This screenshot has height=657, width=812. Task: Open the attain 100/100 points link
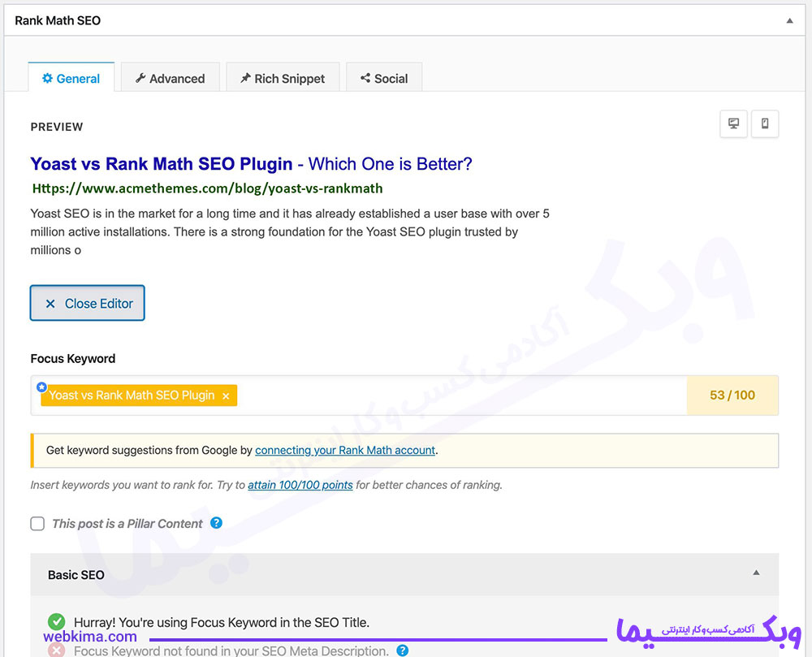300,485
